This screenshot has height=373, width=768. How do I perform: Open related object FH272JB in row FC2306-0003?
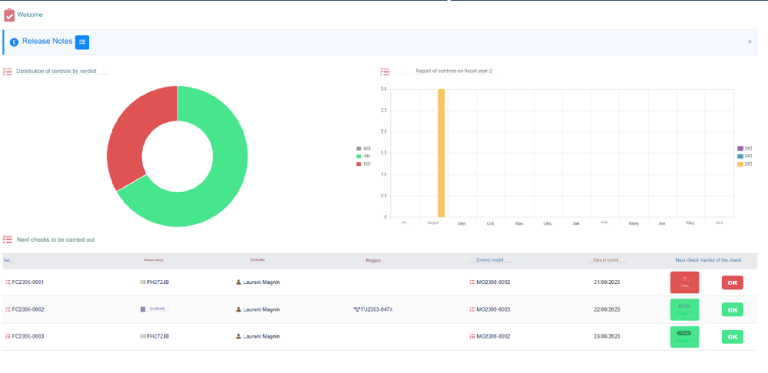tap(158, 336)
